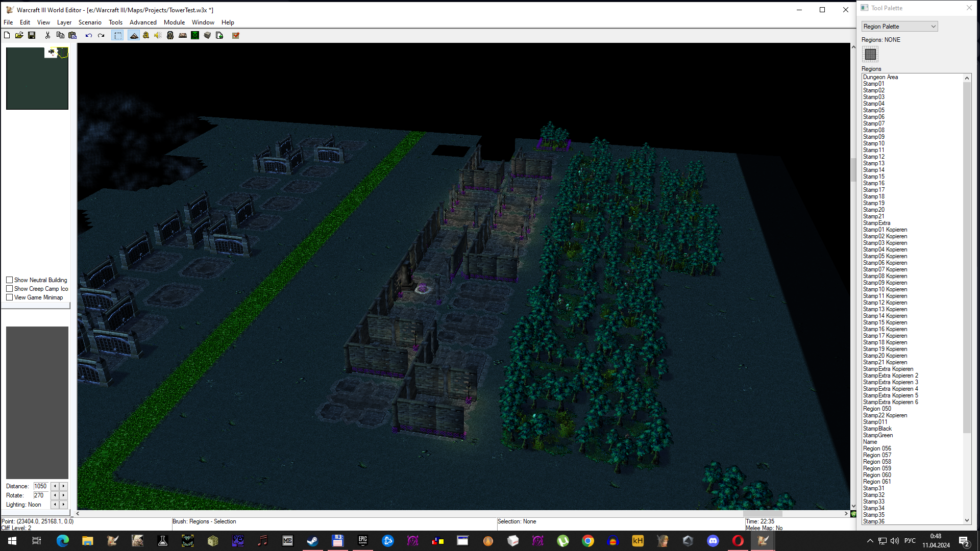Viewport: 980px width, 551px height.
Task: Enable Show Creep Camp Icons checkbox
Action: pyautogui.click(x=9, y=289)
